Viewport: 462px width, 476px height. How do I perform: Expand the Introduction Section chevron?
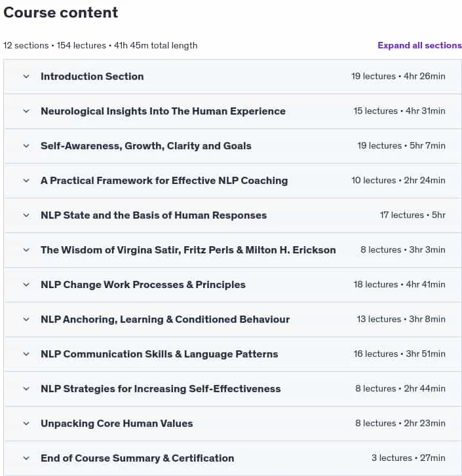click(x=26, y=77)
